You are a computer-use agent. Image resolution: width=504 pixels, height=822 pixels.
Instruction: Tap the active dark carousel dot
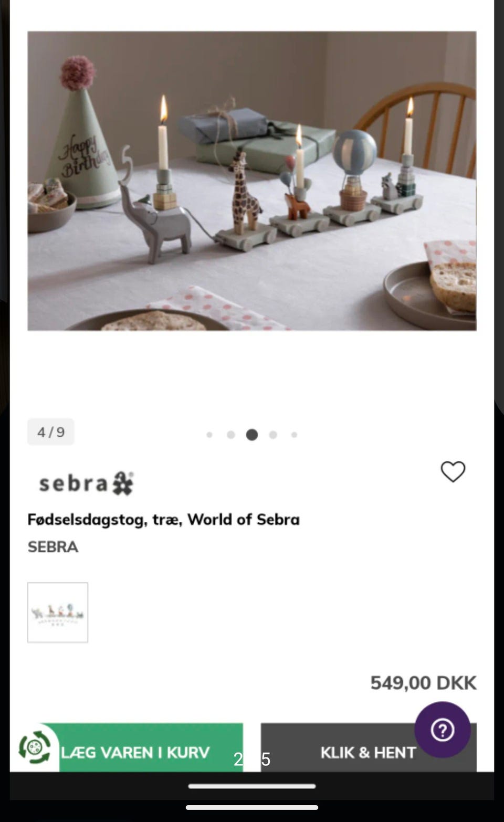coord(252,435)
